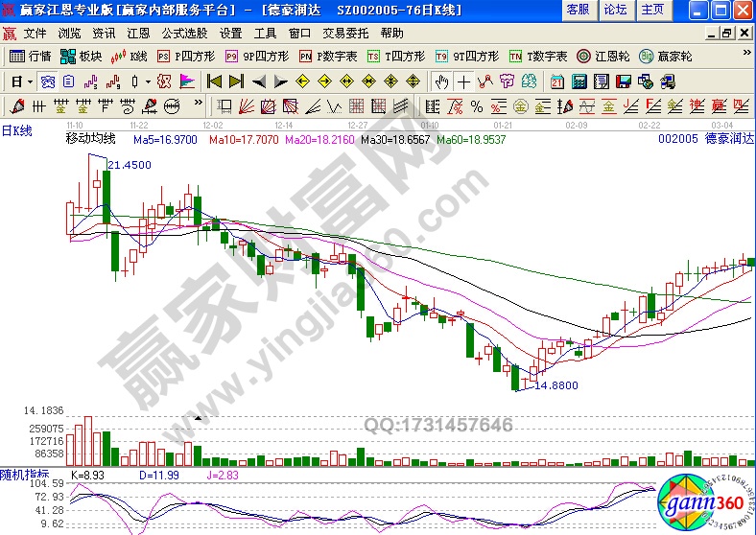Select the step-line 3 indicator icon
The width and height of the screenshot is (756, 535).
pyautogui.click(x=90, y=81)
